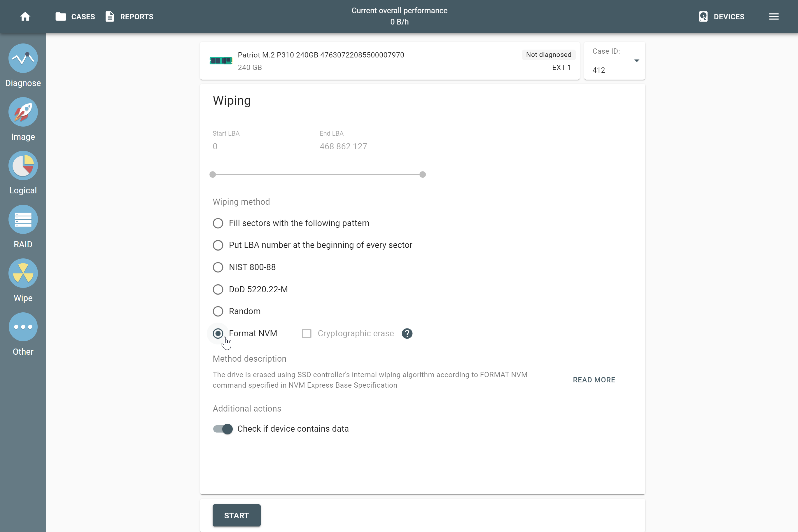Click the Logical section label
The width and height of the screenshot is (798, 532).
pos(23,190)
